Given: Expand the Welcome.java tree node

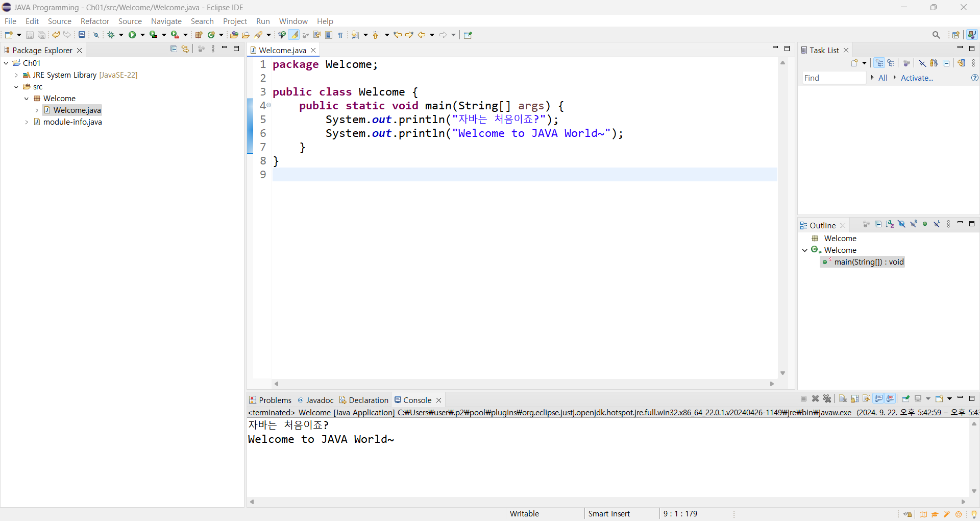Looking at the screenshot, I should [37, 110].
